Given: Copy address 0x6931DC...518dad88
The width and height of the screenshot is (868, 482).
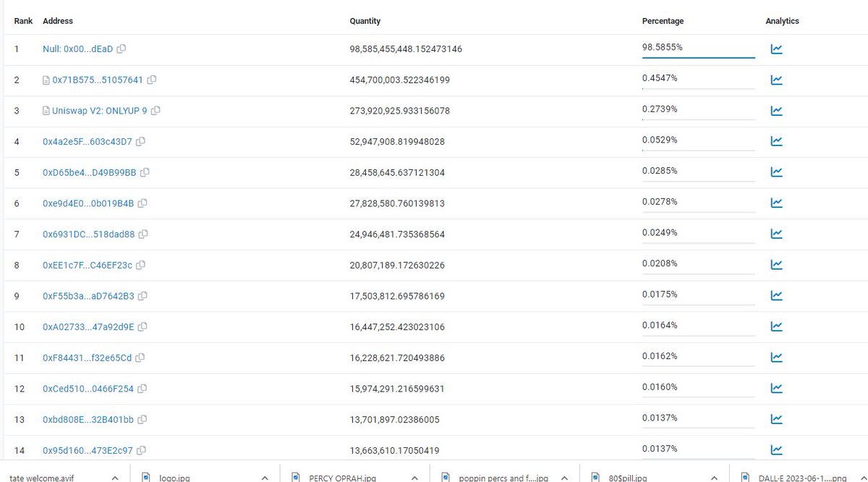Looking at the screenshot, I should (x=143, y=234).
